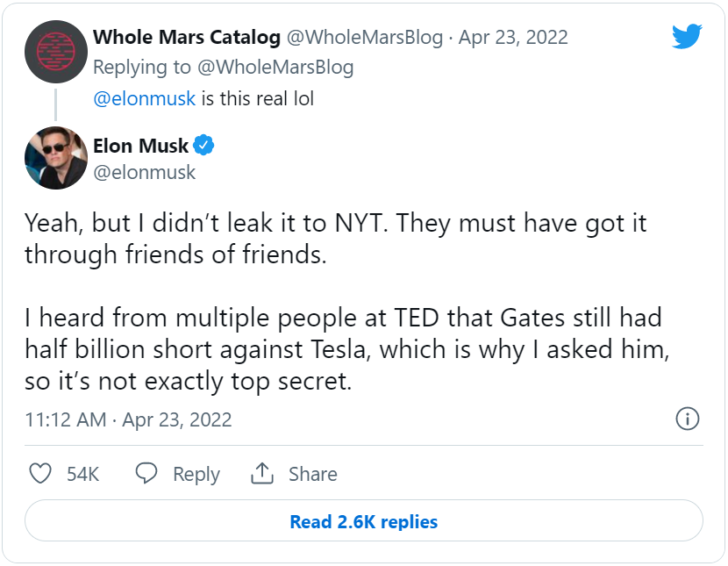The width and height of the screenshot is (728, 566).
Task: Open the @elonmusk mention link
Action: point(144,98)
